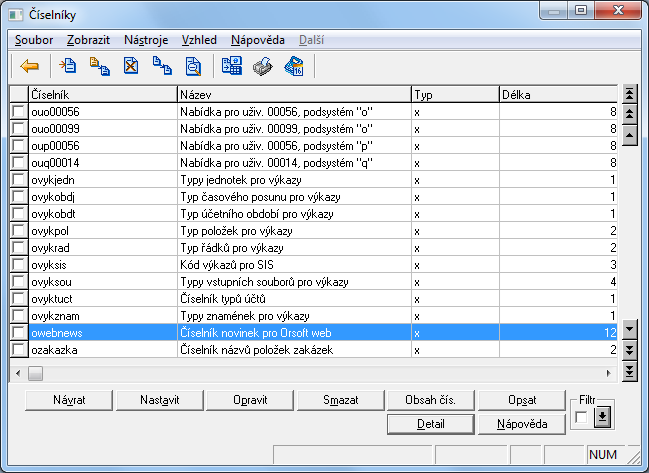This screenshot has width=649, height=473.
Task: Click the new record document icon
Action: click(68, 67)
